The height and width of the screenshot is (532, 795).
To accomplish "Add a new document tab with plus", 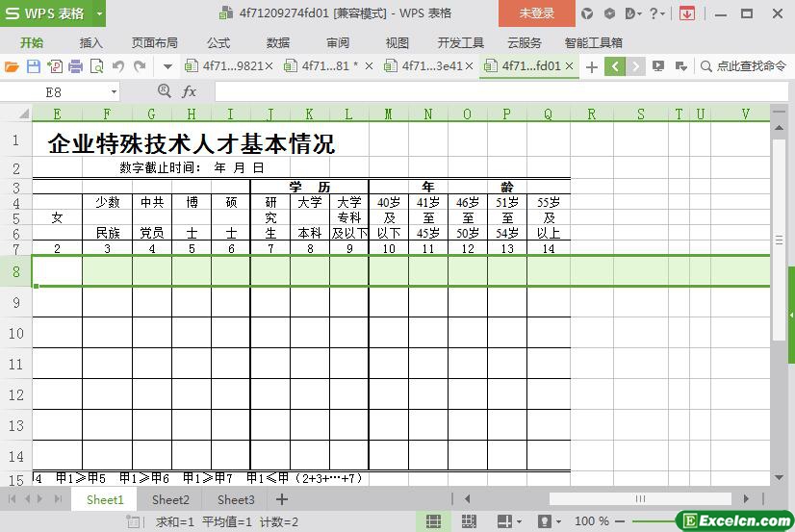I will 591,66.
